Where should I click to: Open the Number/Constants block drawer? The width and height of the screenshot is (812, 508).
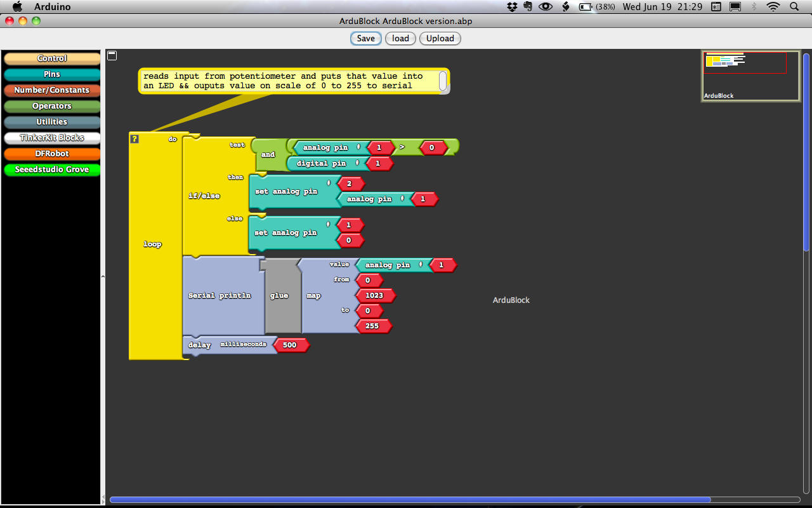52,90
